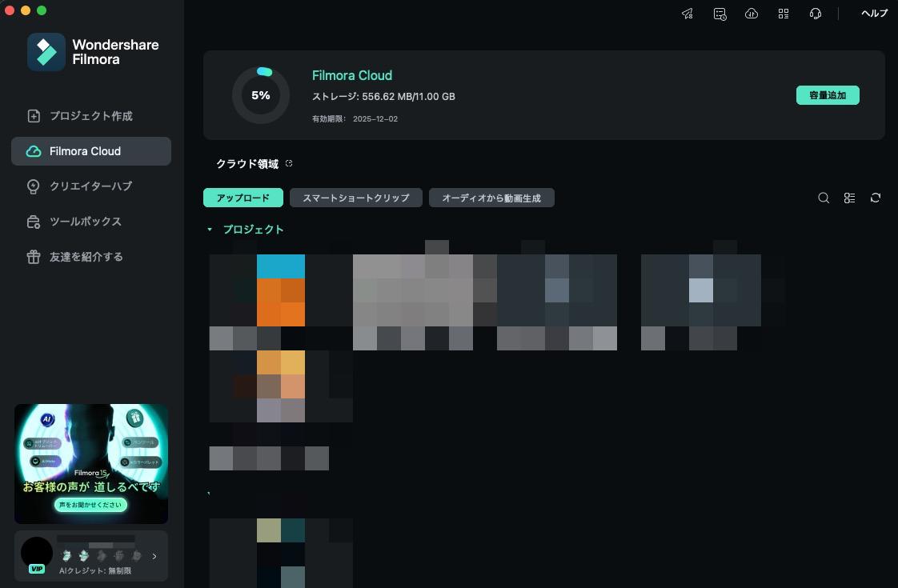Screen dimensions: 898x588
Task: Click the アップロード button
Action: 243,198
